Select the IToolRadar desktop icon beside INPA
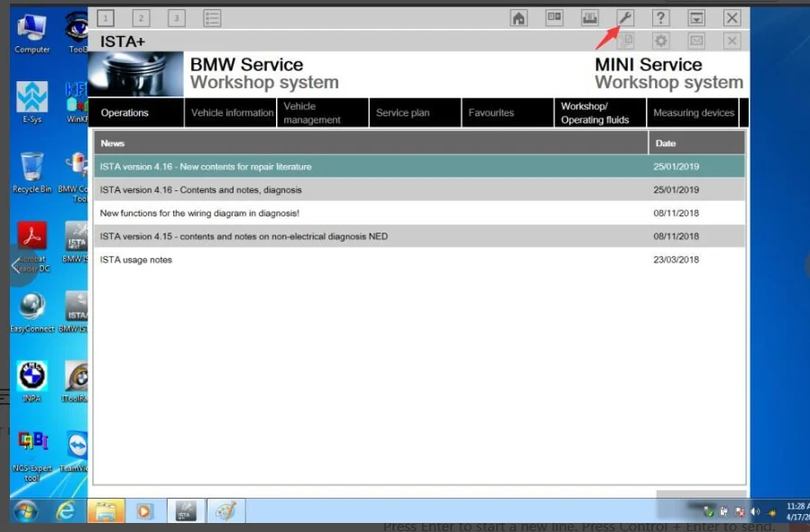This screenshot has height=532, width=810. pos(76,381)
